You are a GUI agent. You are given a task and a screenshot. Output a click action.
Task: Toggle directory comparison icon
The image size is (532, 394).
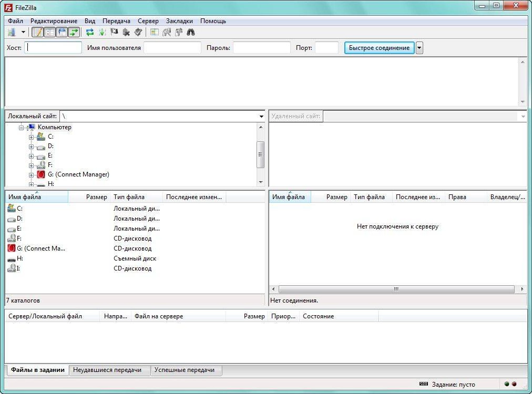(x=167, y=32)
